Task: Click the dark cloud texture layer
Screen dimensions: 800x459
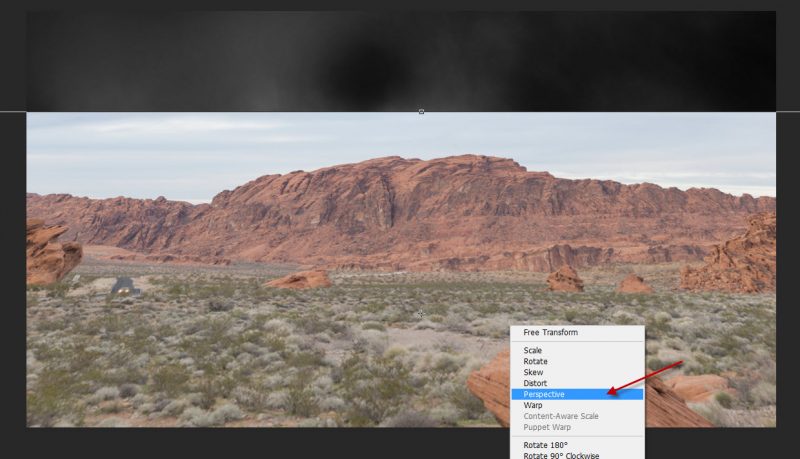Action: tap(250, 60)
